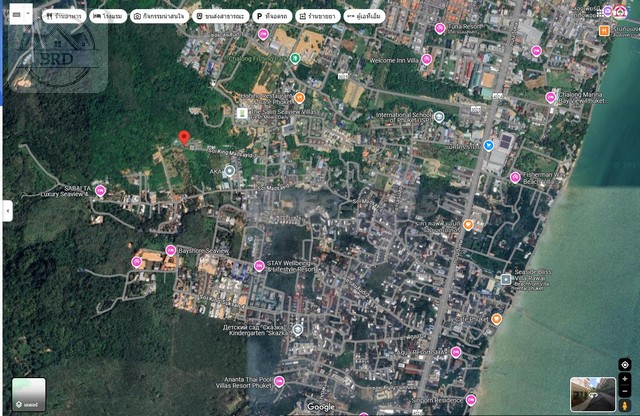The image size is (640, 416).
Task: Open Aqua Resort SHA hotel pin
Action: click(456, 352)
